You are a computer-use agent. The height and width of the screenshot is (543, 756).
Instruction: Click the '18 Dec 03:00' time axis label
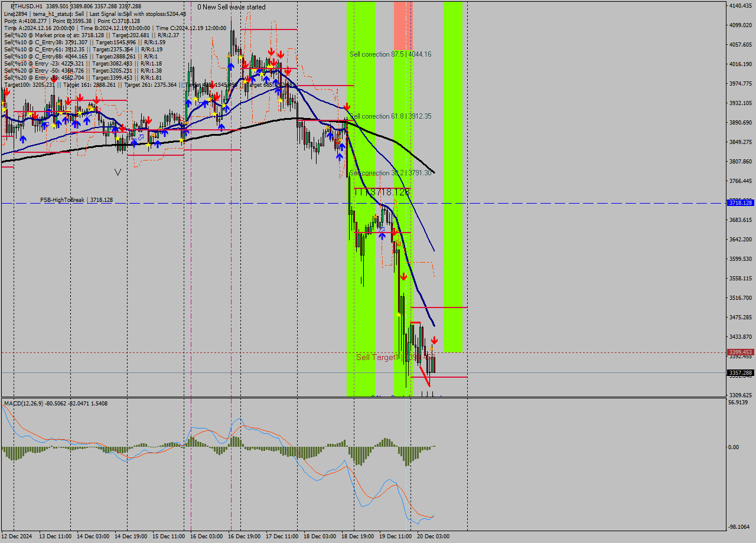[320, 537]
